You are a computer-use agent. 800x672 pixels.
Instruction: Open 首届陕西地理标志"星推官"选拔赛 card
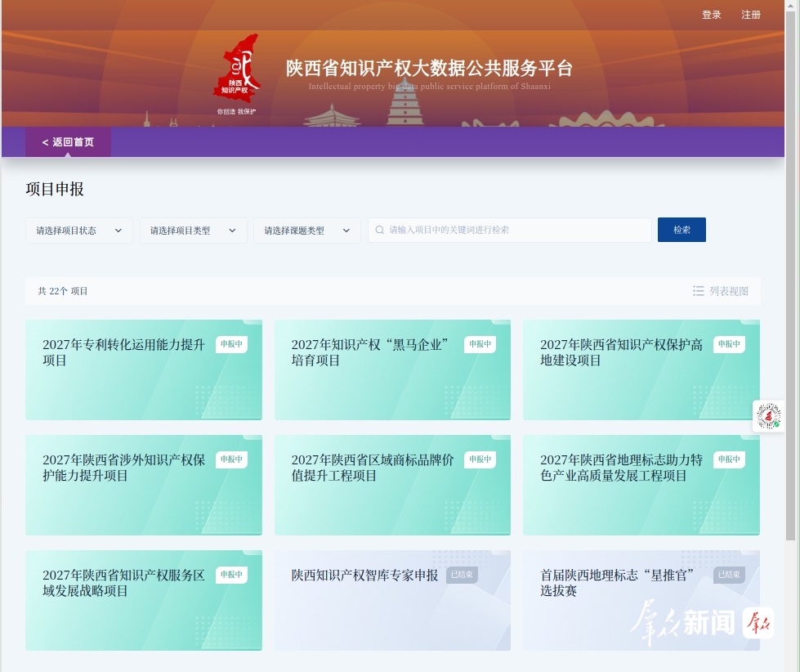click(x=641, y=601)
